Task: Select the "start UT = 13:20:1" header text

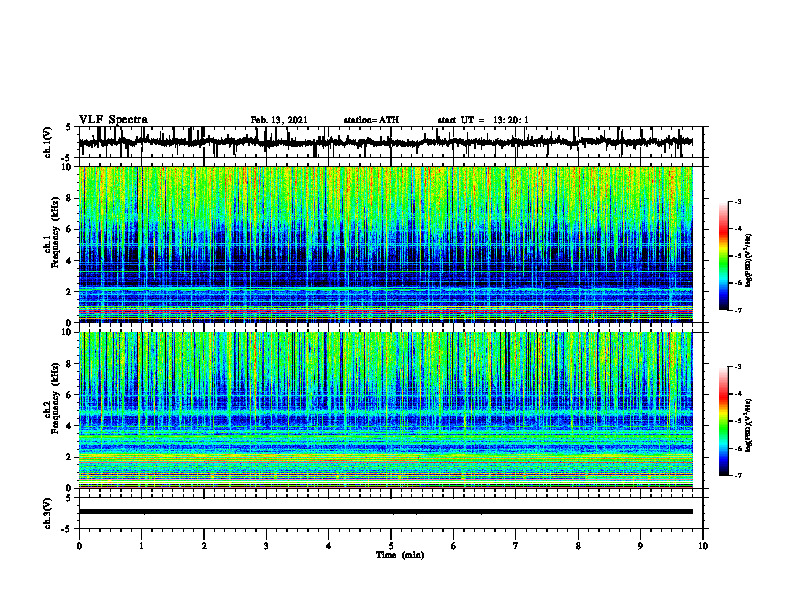Action: 483,120
